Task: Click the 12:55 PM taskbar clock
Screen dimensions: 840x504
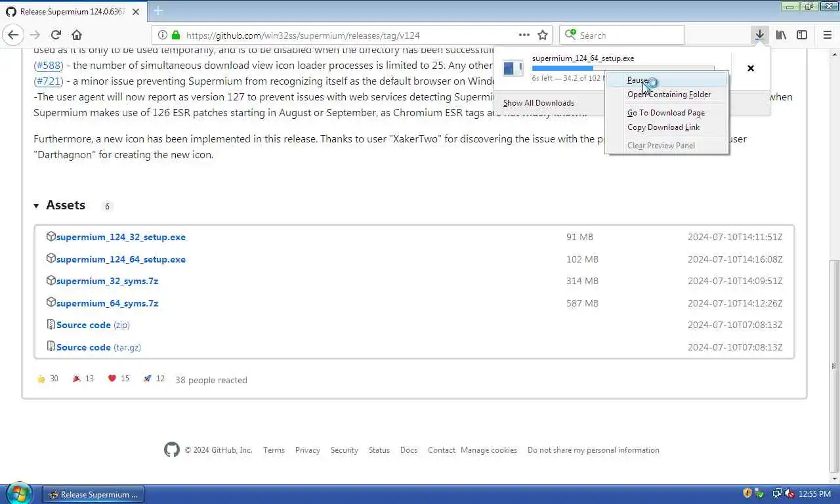Action: point(816,493)
